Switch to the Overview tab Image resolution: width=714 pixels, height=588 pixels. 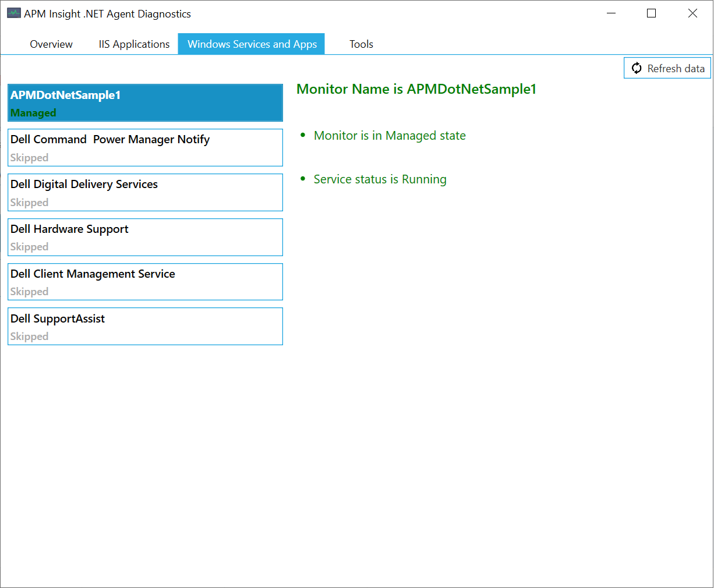click(x=51, y=44)
